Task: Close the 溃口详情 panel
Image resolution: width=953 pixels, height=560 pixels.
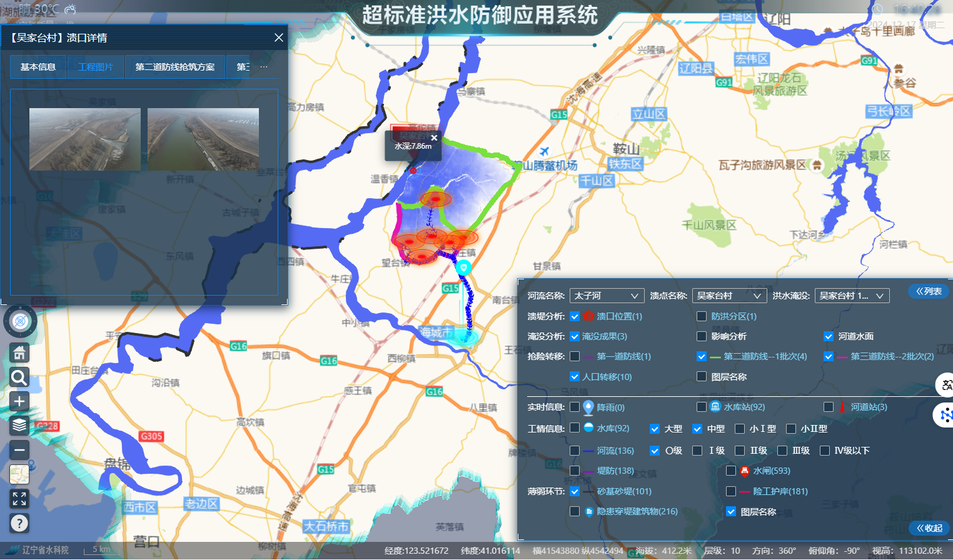Action: point(279,37)
